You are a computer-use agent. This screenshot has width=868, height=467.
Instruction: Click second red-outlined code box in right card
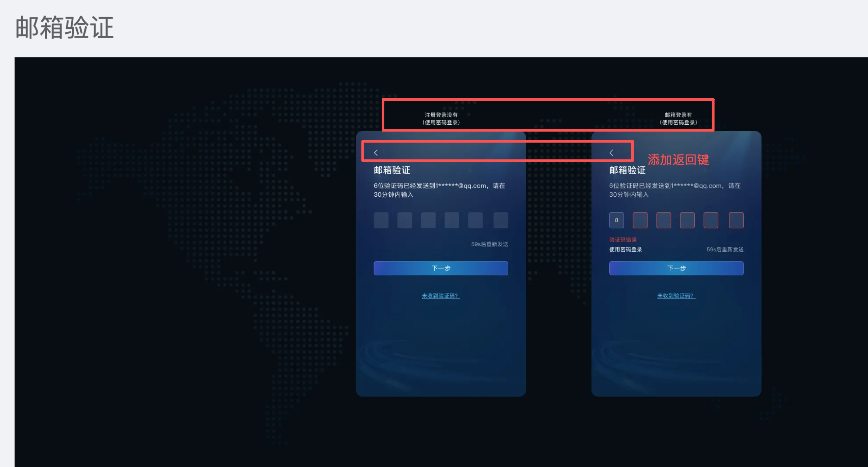point(640,220)
